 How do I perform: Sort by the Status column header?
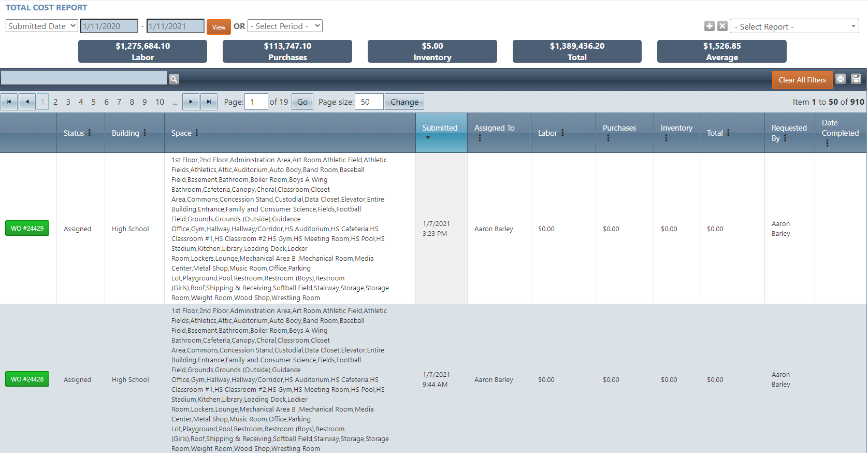(x=74, y=133)
